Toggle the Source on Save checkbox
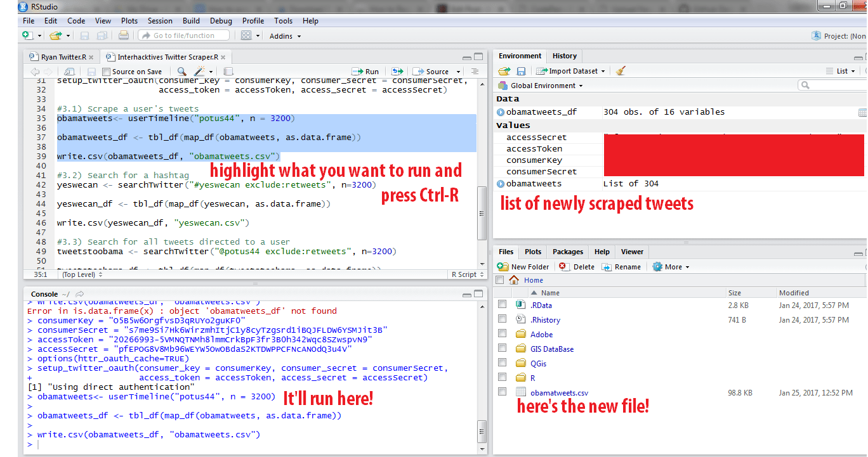Image resolution: width=868 pixels, height=457 pixels. 106,72
